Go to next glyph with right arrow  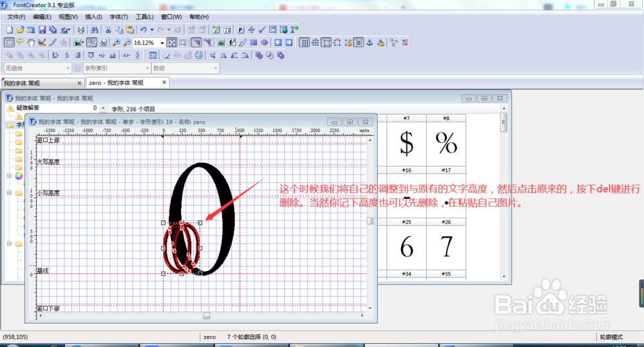click(289, 42)
